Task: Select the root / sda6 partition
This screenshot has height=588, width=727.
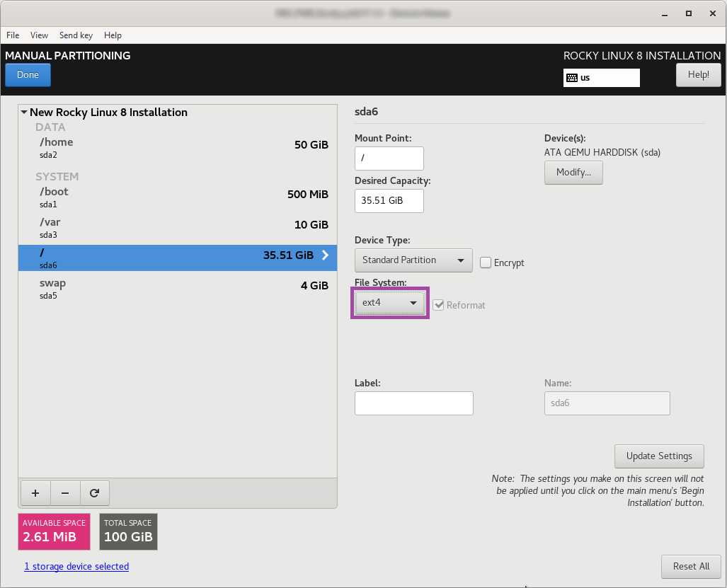Action: click(x=178, y=258)
